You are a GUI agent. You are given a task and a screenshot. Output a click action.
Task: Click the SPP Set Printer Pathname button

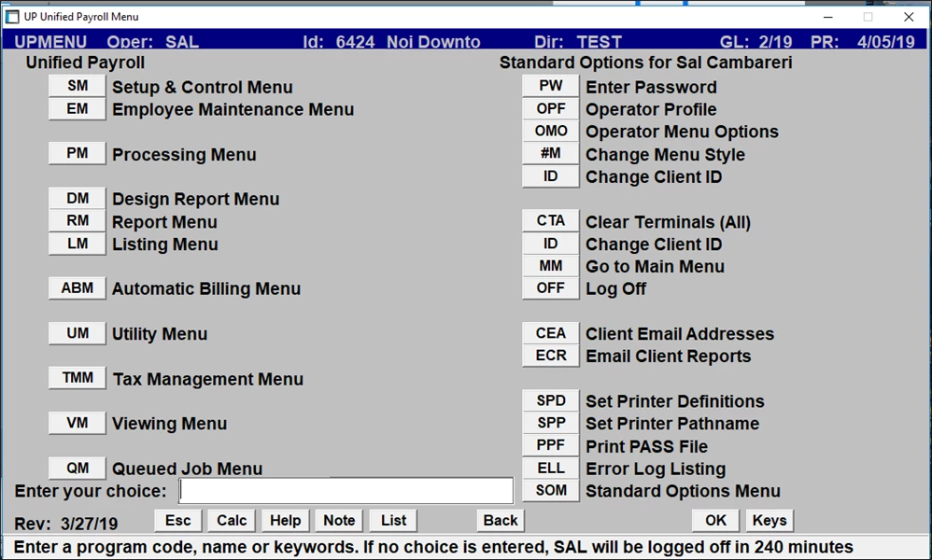[551, 423]
